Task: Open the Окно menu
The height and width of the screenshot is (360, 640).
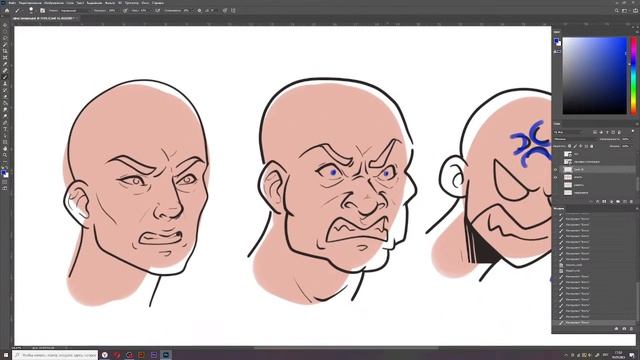Action: [144, 3]
